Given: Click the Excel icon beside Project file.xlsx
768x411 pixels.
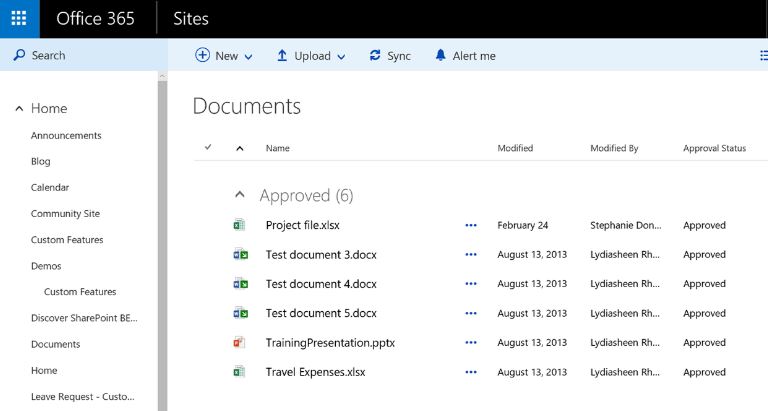Looking at the screenshot, I should (239, 225).
